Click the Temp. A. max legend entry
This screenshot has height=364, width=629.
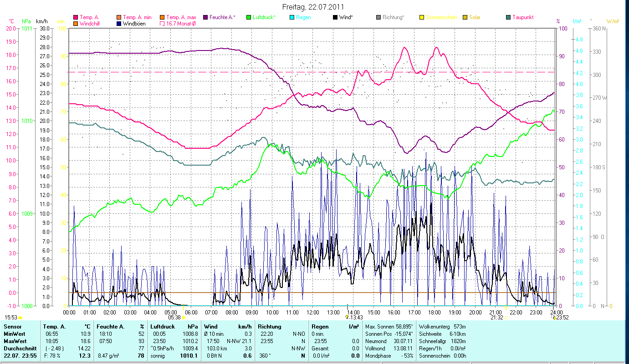click(x=181, y=17)
